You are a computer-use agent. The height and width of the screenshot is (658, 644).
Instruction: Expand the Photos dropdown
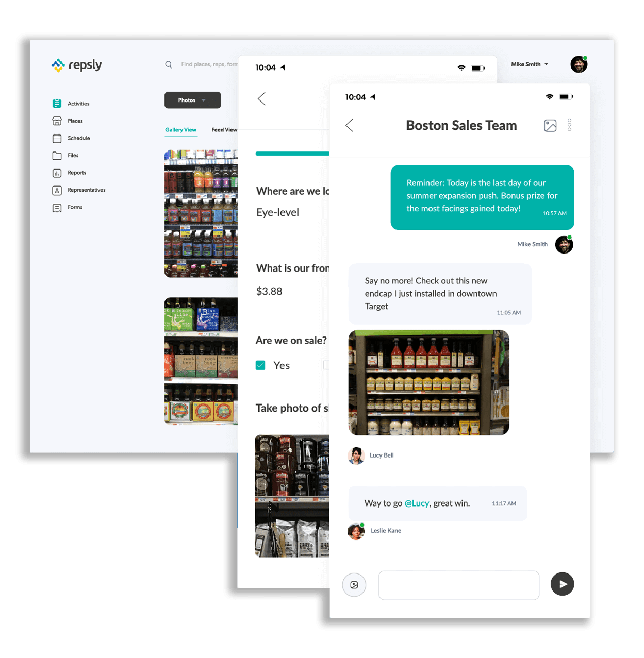coord(192,100)
